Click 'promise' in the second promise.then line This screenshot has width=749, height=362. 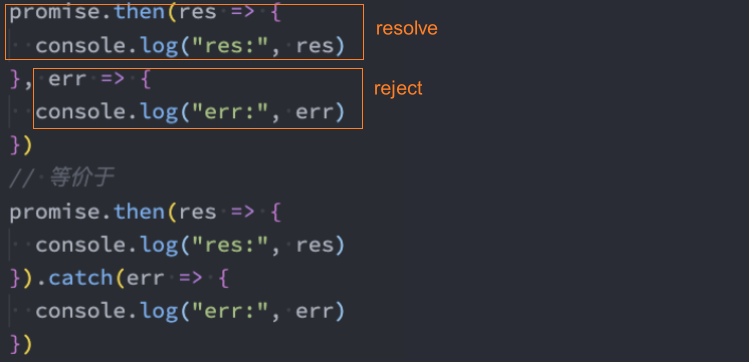click(55, 212)
